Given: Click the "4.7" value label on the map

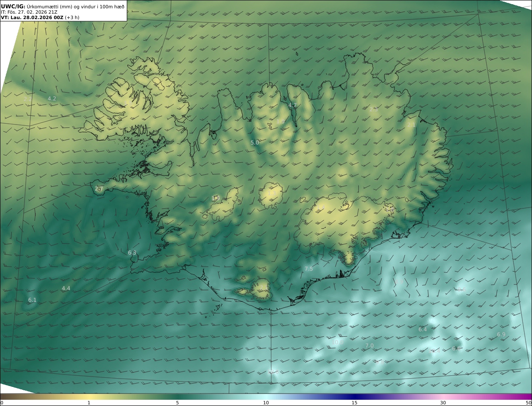Looking at the screenshot, I should 293,105.
